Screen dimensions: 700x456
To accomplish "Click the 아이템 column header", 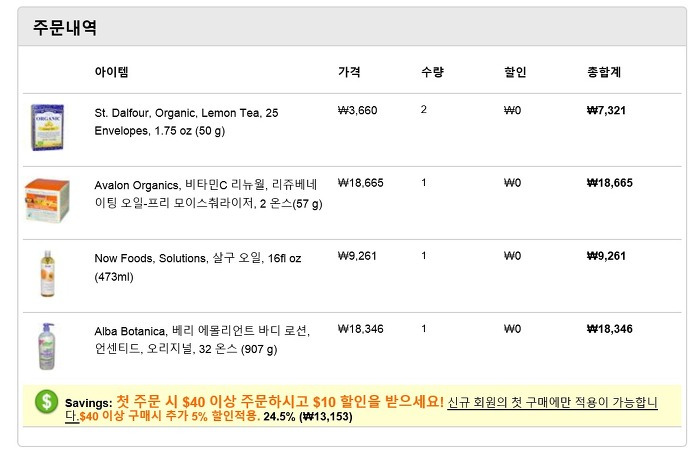I will coord(112,72).
